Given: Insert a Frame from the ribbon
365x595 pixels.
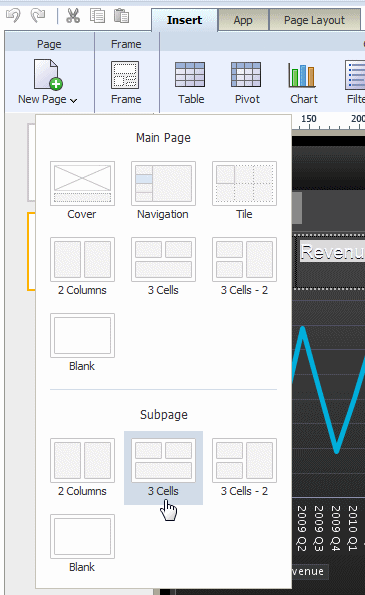Looking at the screenshot, I should (x=126, y=82).
